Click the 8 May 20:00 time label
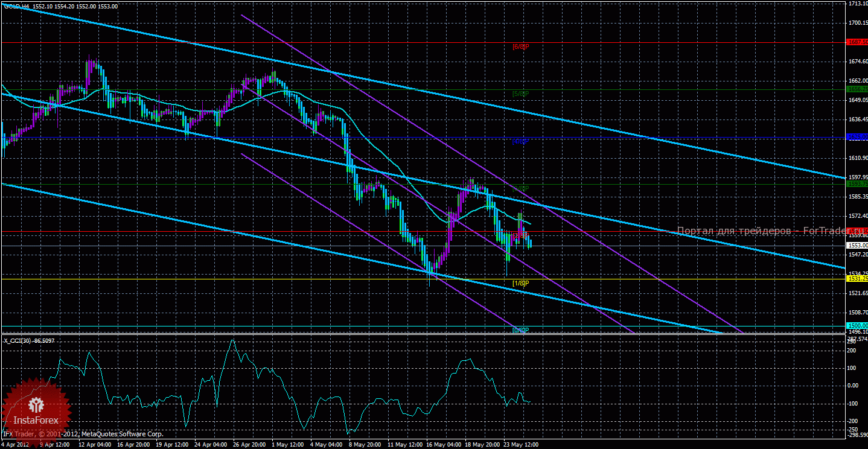 [x=365, y=444]
